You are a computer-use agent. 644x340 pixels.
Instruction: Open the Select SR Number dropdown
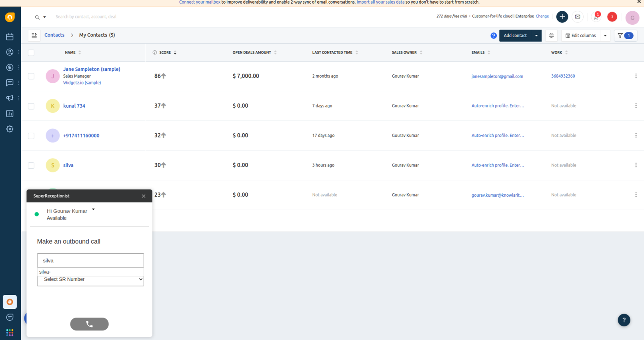click(90, 280)
